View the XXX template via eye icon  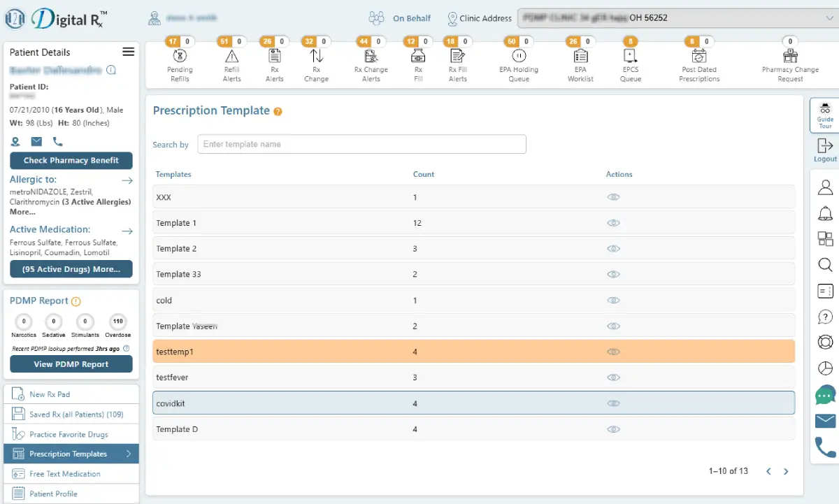tap(613, 197)
